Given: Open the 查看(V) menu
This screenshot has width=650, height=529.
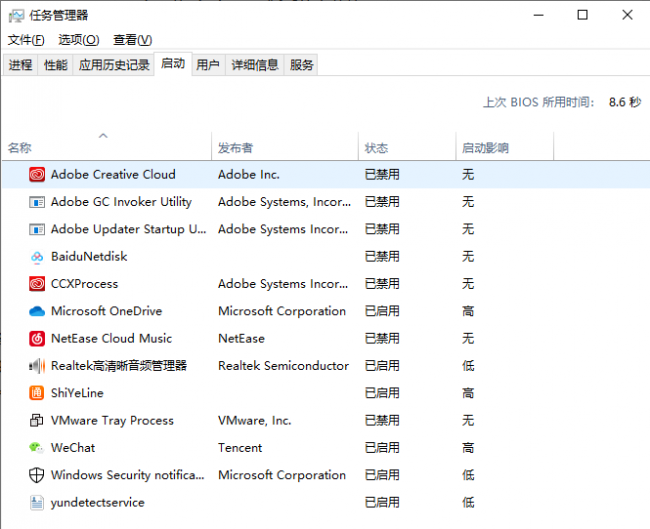Looking at the screenshot, I should [x=133, y=40].
